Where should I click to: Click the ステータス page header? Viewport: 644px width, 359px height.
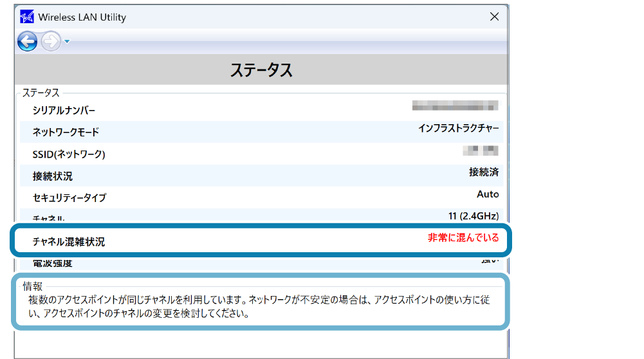coord(261,70)
